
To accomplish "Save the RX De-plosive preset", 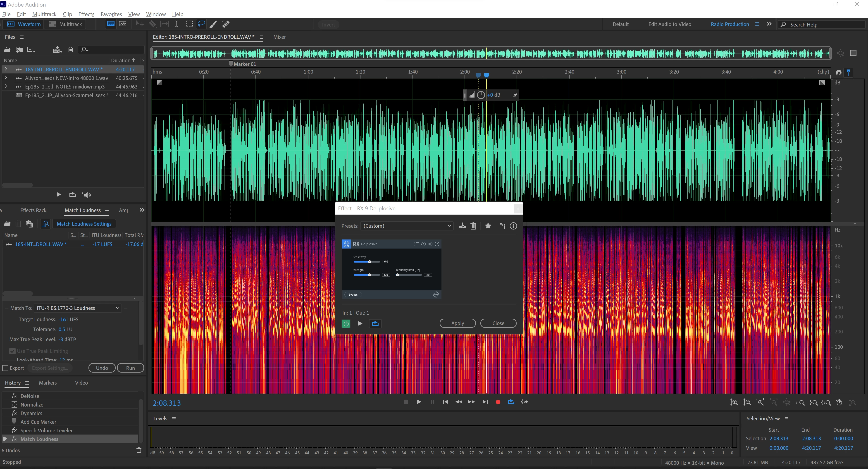I will tap(463, 226).
